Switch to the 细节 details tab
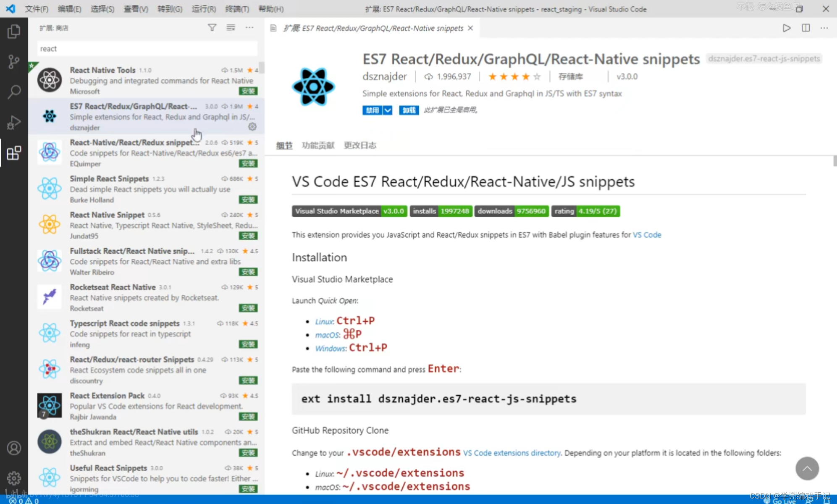The width and height of the screenshot is (837, 504). [x=284, y=145]
